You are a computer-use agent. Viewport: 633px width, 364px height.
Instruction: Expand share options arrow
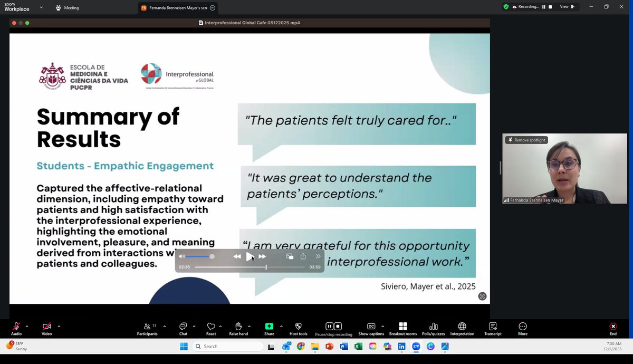[281, 326]
